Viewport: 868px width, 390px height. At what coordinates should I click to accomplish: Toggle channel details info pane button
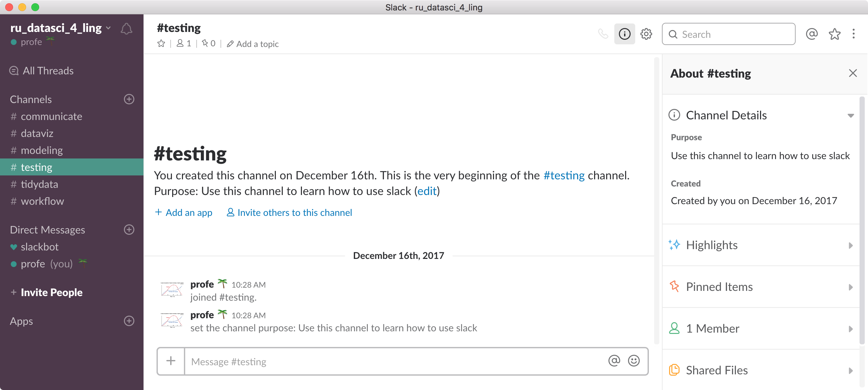point(624,34)
